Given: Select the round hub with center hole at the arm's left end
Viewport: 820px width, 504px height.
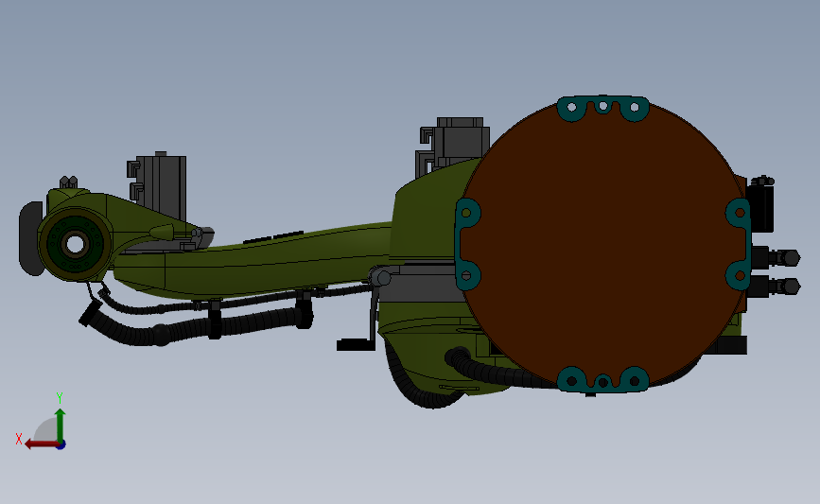Looking at the screenshot, I should coord(76,244).
